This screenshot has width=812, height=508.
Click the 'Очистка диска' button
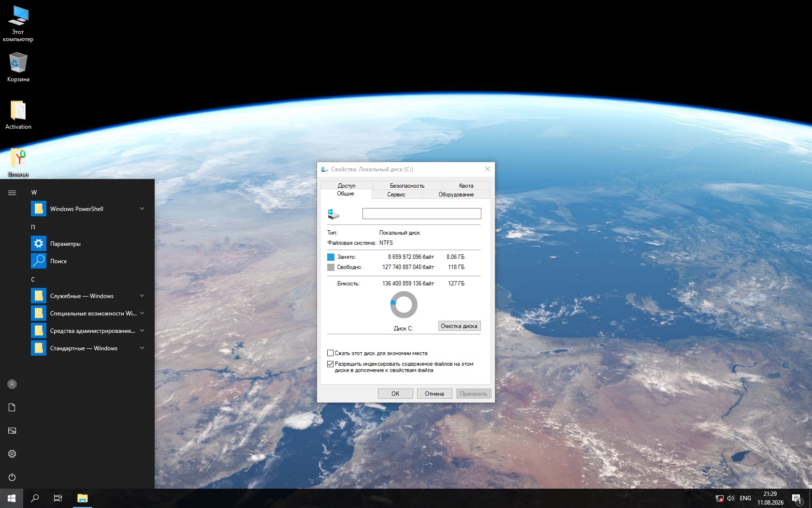point(459,326)
